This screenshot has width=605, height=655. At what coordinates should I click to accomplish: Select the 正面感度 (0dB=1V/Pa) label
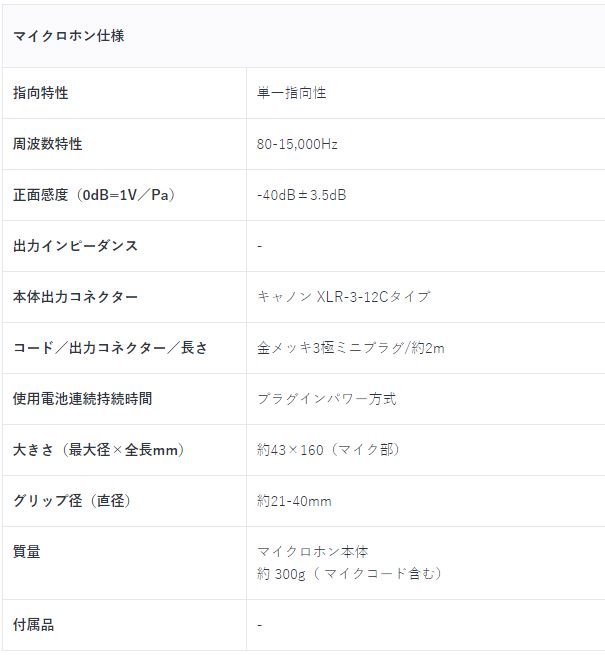click(94, 195)
